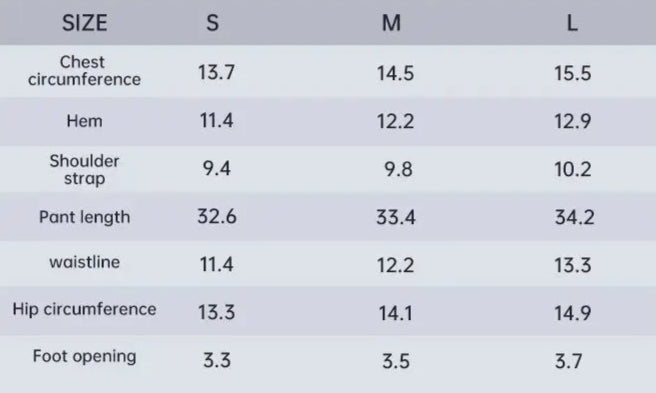Click the Chest circumference row label
The image size is (656, 393).
pyautogui.click(x=85, y=71)
